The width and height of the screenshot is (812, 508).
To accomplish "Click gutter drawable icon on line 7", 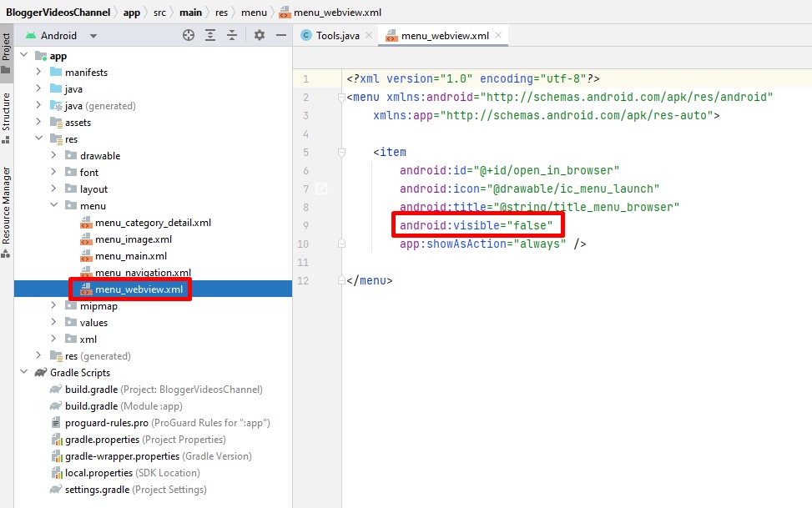I will click(321, 189).
